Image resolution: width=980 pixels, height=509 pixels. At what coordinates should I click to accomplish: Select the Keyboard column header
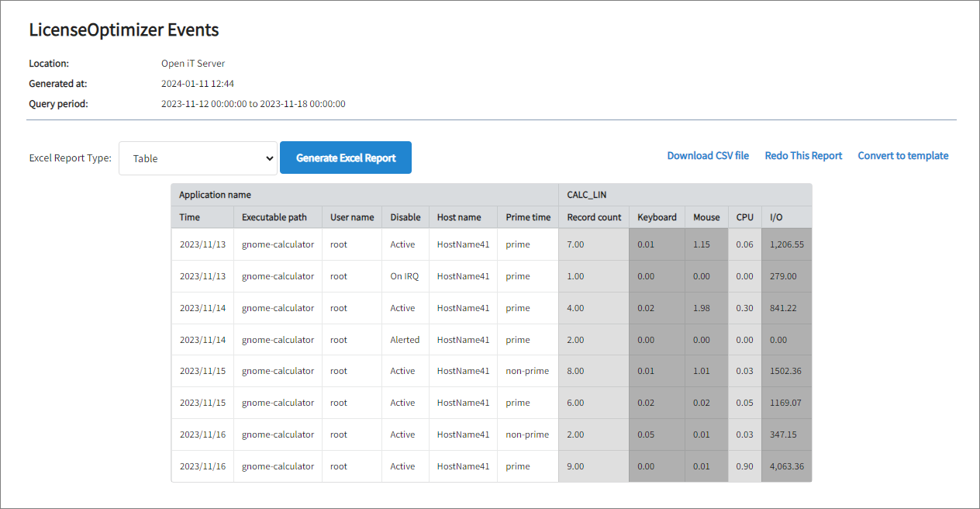pyautogui.click(x=656, y=217)
